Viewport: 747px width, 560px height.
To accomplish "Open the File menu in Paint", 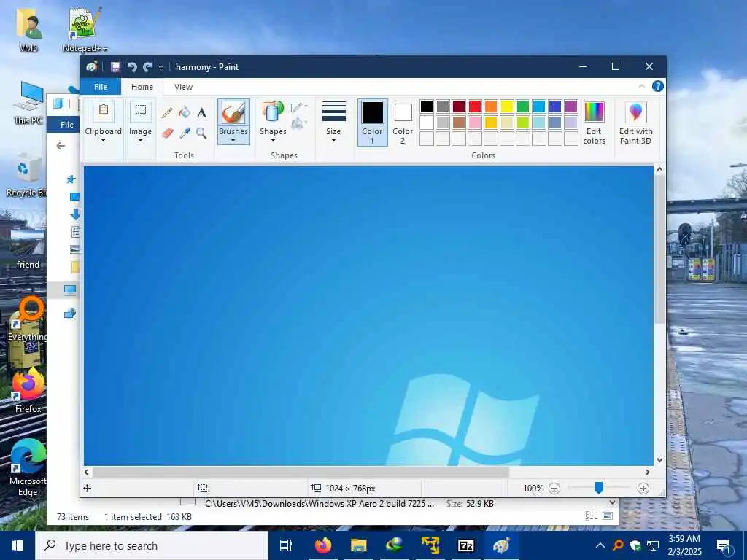I will click(101, 87).
